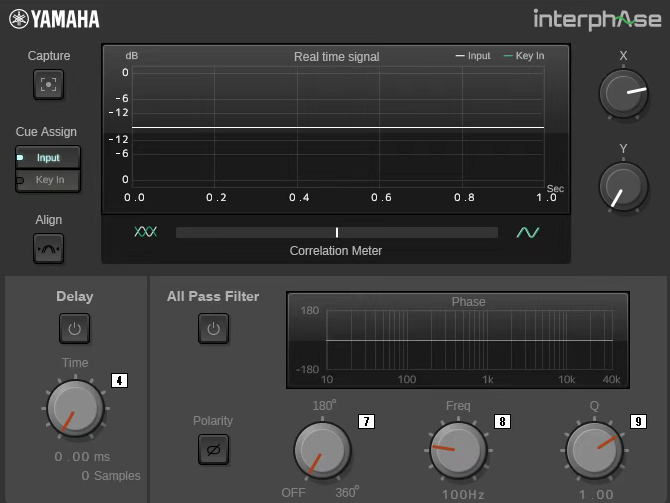This screenshot has height=503, width=670.
Task: Click the Phase response graph
Action: pos(469,341)
